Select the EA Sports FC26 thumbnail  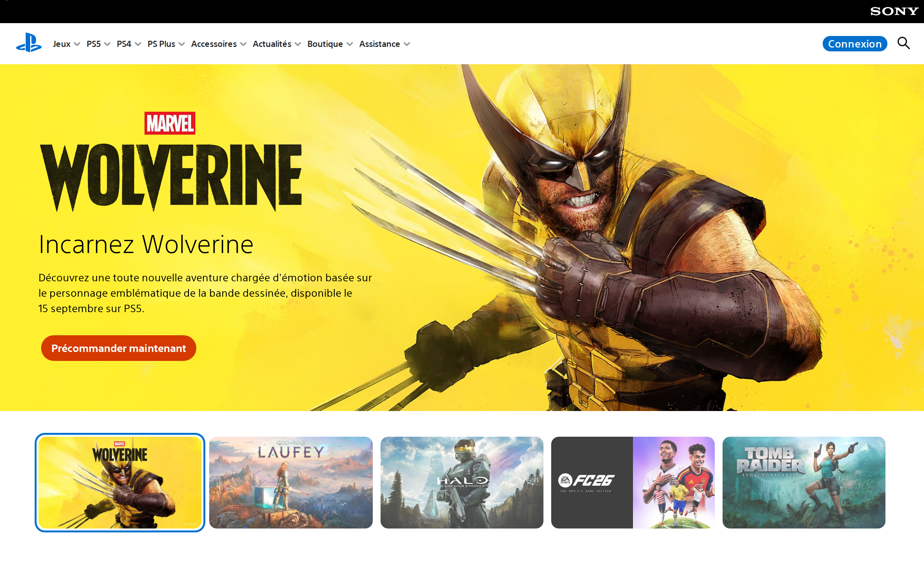tap(633, 482)
